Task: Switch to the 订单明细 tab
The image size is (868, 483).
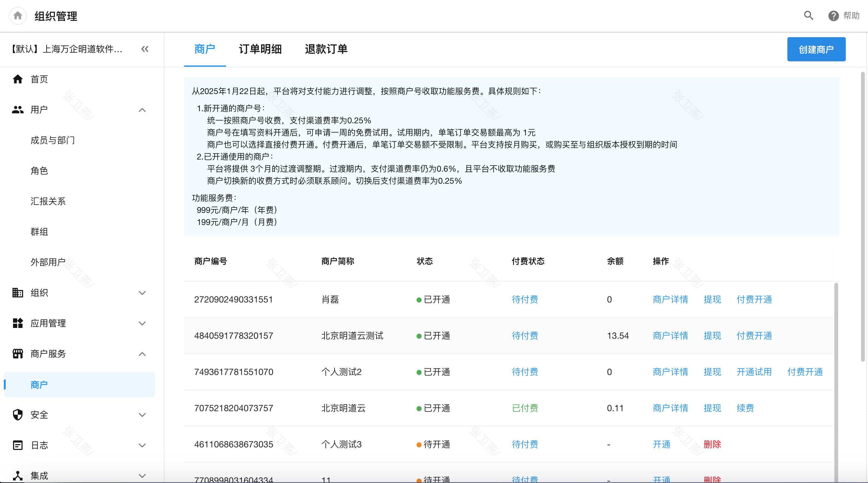Action: click(x=260, y=49)
